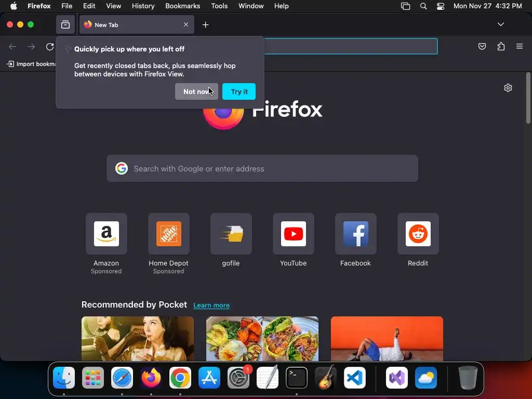532x399 pixels.
Task: Open the Pocket story with orange background
Action: click(x=387, y=339)
